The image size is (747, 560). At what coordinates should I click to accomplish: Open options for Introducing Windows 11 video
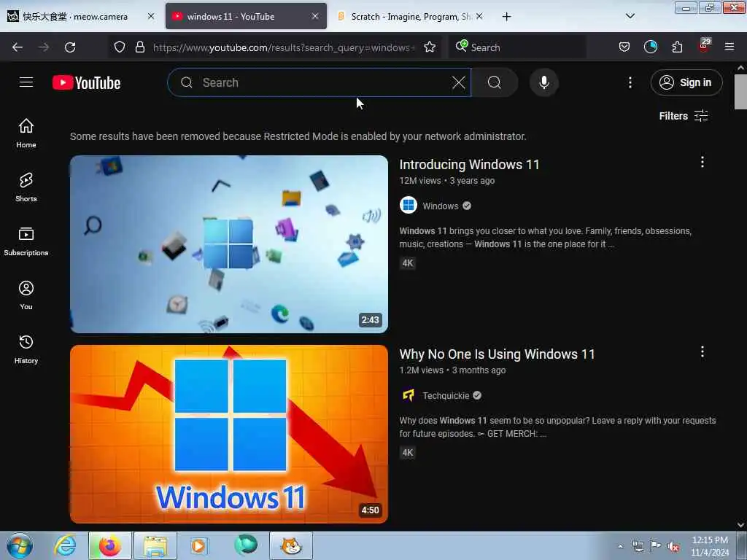click(703, 162)
